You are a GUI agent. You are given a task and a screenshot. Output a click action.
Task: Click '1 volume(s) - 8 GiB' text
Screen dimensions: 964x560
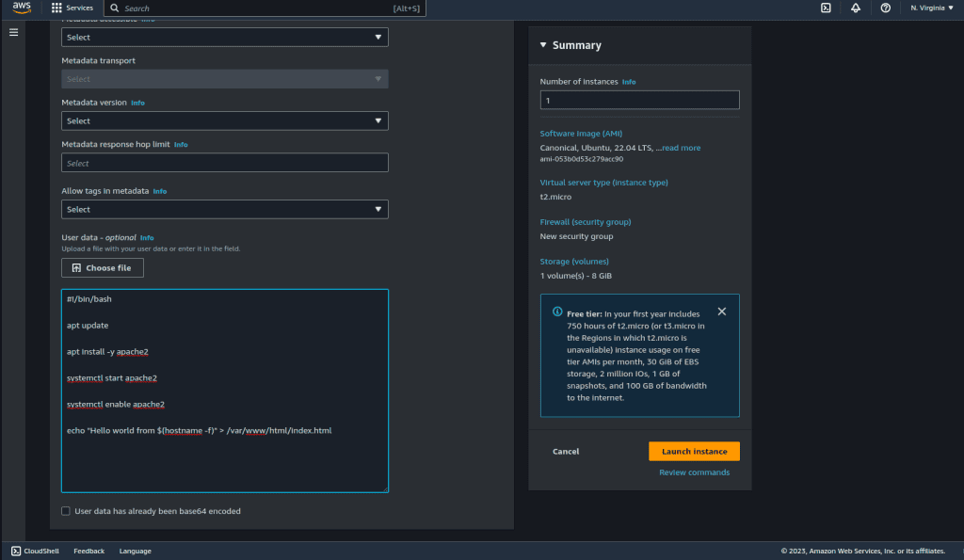click(x=575, y=276)
